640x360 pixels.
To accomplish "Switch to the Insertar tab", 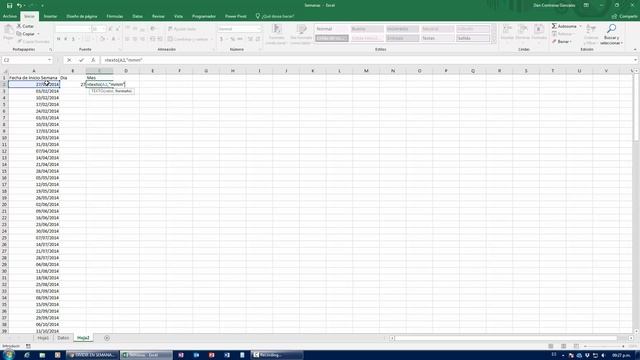I will pos(50,16).
